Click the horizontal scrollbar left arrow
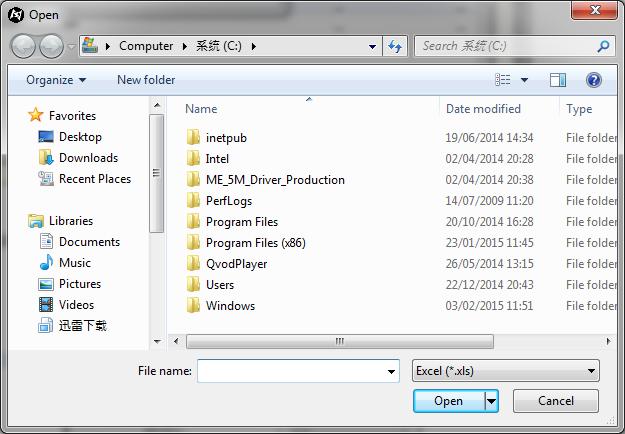This screenshot has height=434, width=625. pos(176,342)
